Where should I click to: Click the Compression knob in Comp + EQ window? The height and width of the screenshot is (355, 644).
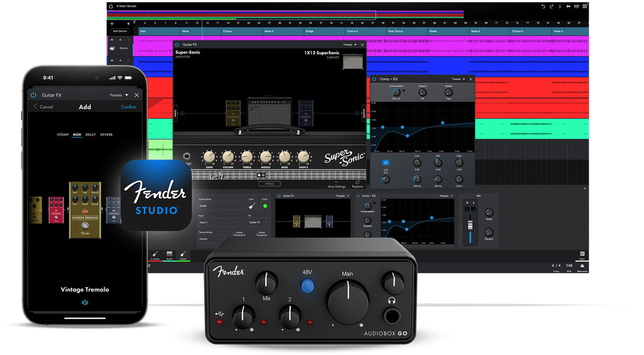[x=396, y=92]
